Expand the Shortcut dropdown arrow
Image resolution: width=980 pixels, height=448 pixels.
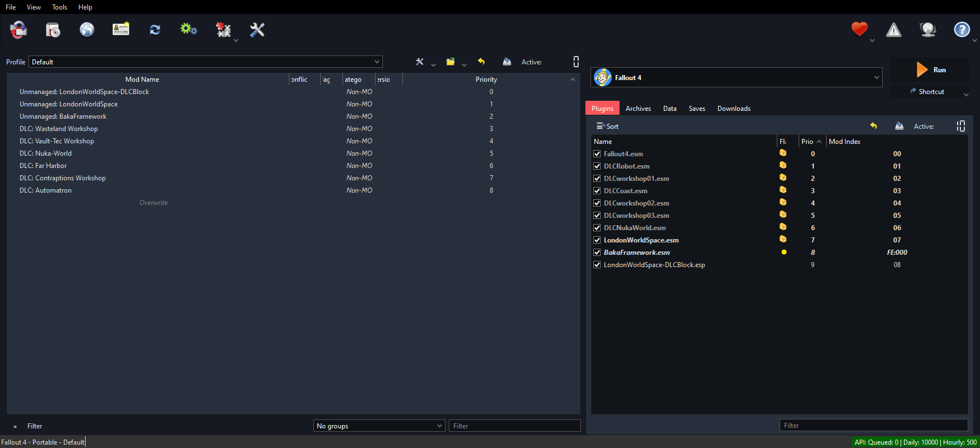pyautogui.click(x=966, y=95)
